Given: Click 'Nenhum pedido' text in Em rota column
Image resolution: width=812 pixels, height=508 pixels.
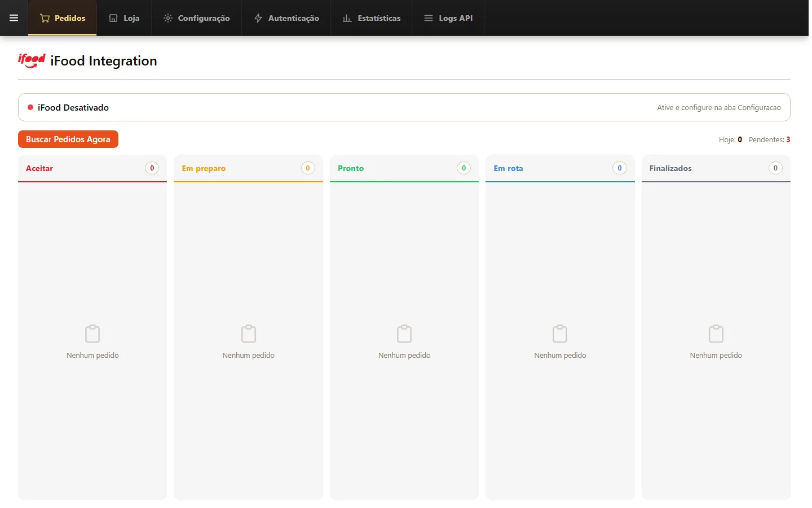Looking at the screenshot, I should click(x=560, y=355).
